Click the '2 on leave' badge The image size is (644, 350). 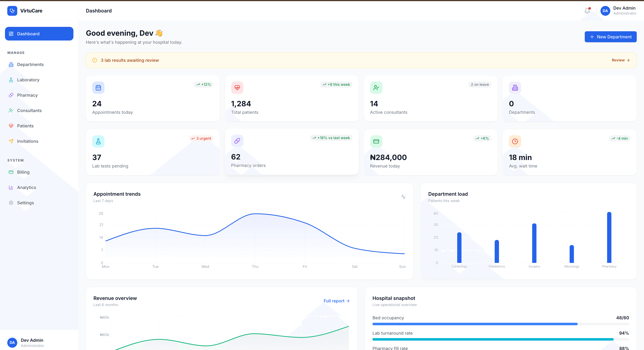tap(480, 85)
